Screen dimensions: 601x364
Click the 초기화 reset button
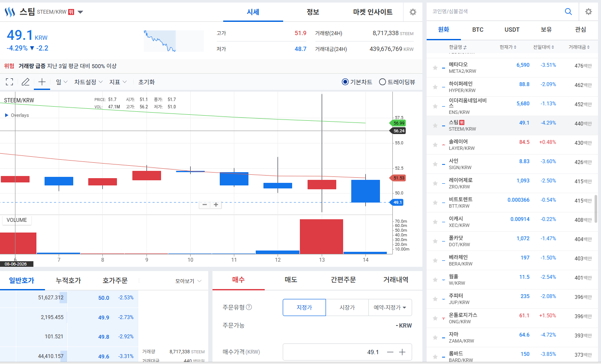147,82
